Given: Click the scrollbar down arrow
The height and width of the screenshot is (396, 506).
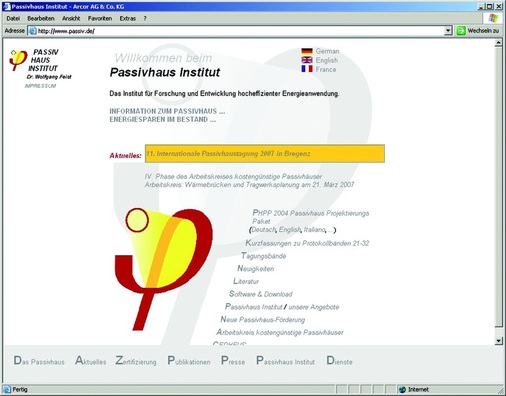Looking at the screenshot, I should 498,341.
